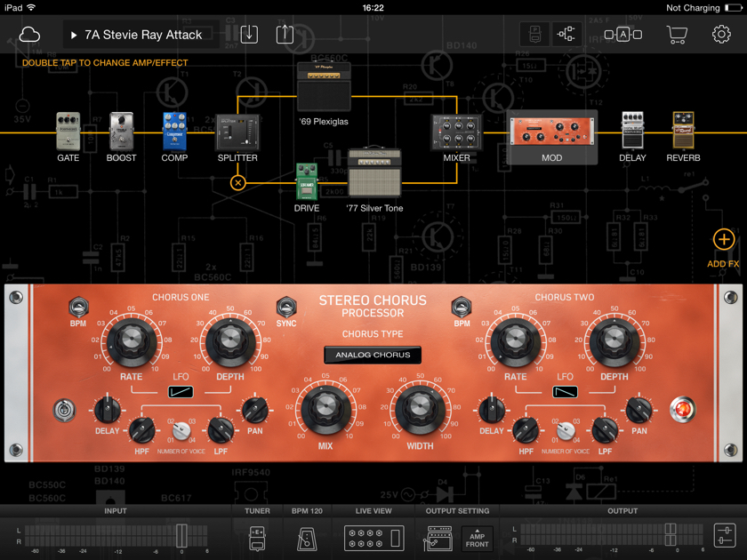Select the BOOST pedal

[121, 131]
